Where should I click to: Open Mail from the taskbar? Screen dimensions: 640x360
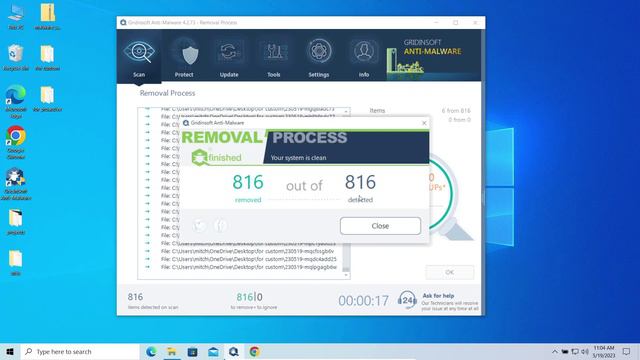point(213,351)
